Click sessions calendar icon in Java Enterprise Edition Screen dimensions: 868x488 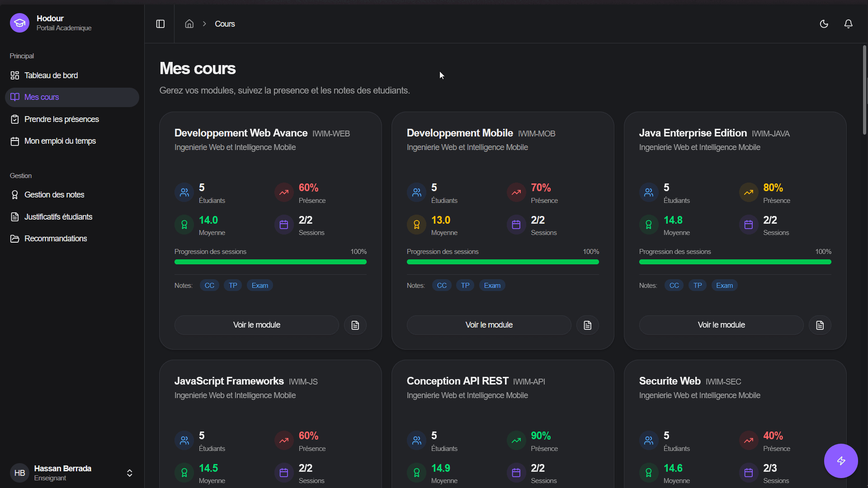pyautogui.click(x=749, y=225)
